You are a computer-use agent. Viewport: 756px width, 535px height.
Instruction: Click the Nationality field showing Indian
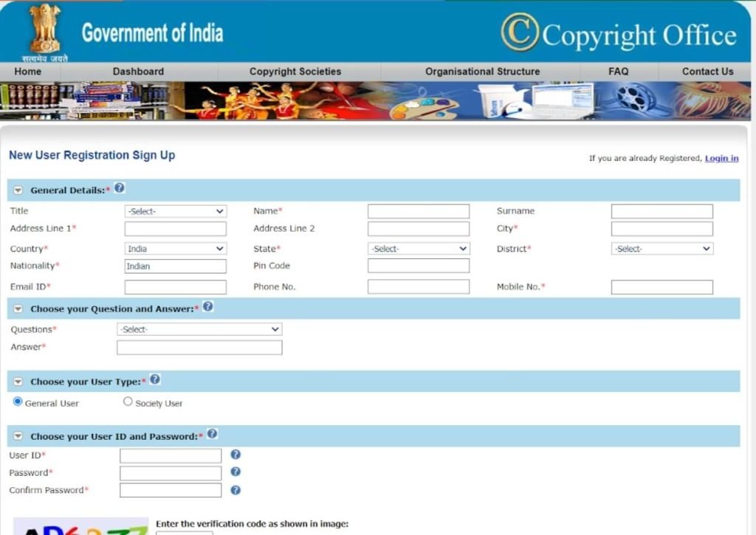pos(176,266)
